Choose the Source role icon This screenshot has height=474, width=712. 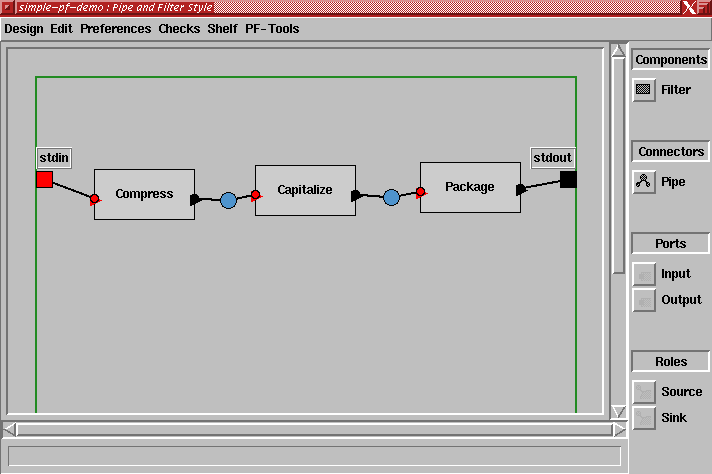(x=645, y=392)
